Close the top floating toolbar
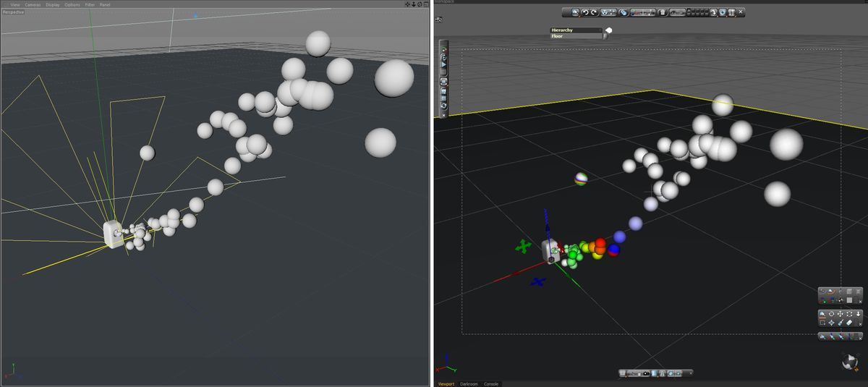The width and height of the screenshot is (868, 387). (x=741, y=12)
